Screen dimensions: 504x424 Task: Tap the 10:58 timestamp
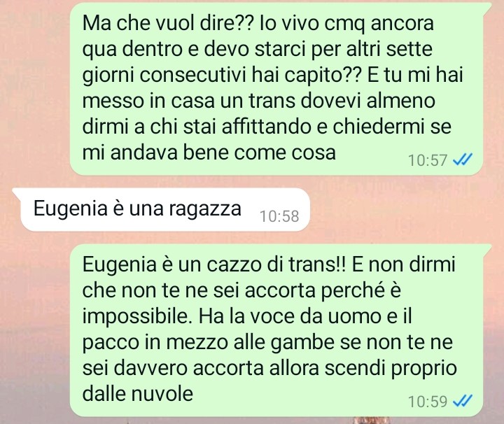[279, 216]
